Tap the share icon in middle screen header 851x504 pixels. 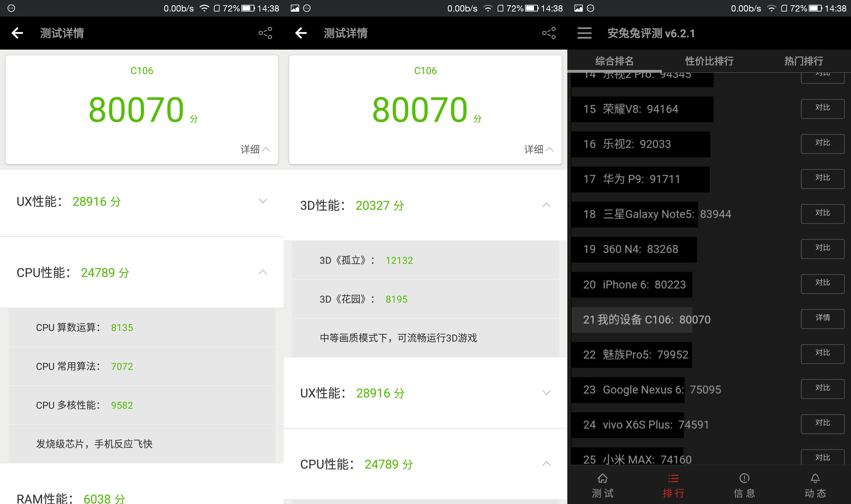click(549, 33)
